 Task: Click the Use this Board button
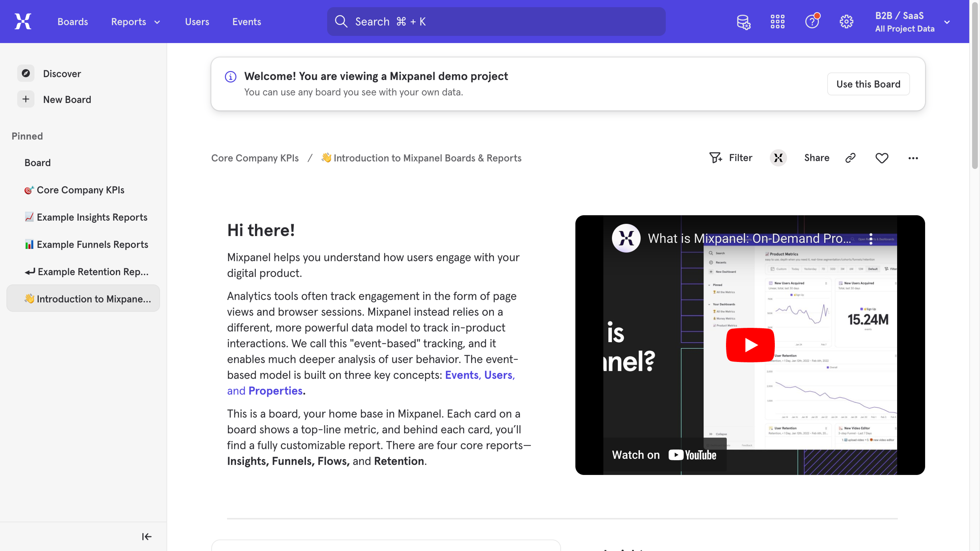tap(868, 84)
